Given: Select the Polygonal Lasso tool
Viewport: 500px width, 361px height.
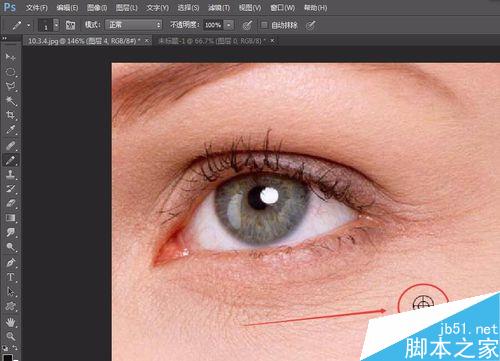Looking at the screenshot, I should 10,86.
